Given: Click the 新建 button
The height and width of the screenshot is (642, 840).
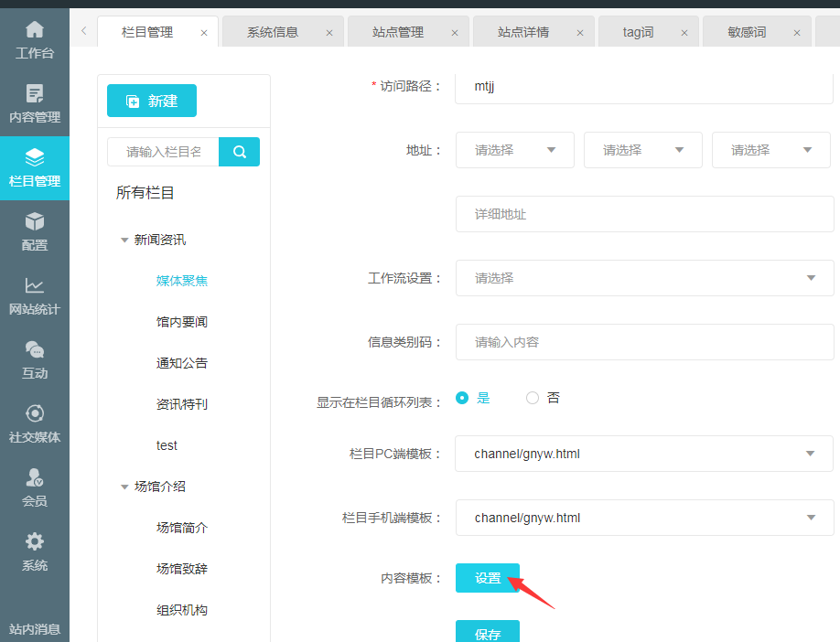Looking at the screenshot, I should [x=152, y=101].
